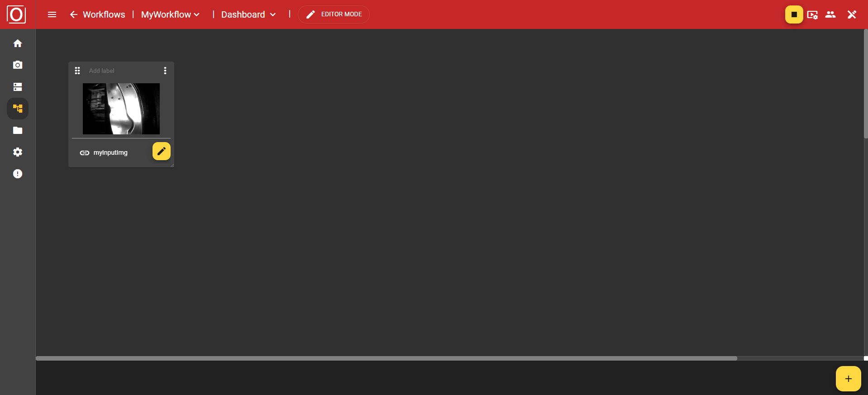868x395 pixels.
Task: Open the storage/server icon in the sidebar
Action: [18, 87]
